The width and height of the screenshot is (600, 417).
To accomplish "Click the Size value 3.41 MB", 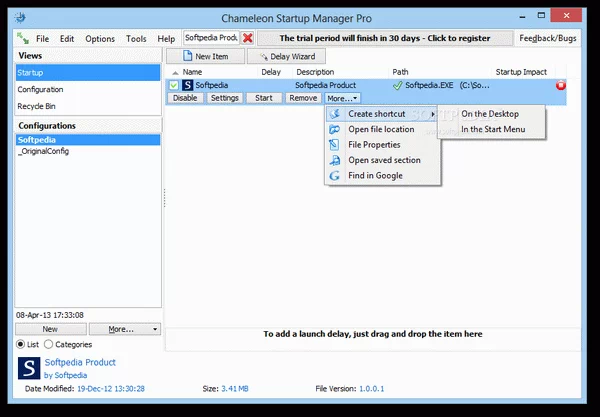I will pos(235,389).
